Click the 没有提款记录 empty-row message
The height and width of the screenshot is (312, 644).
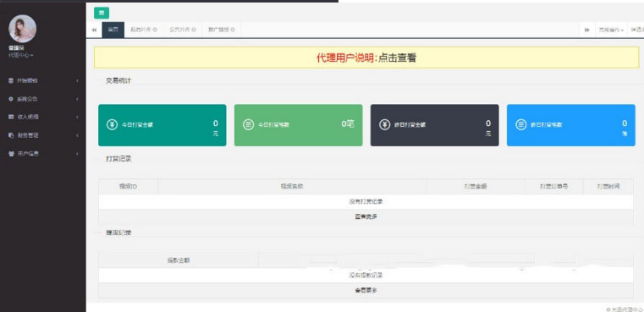366,275
